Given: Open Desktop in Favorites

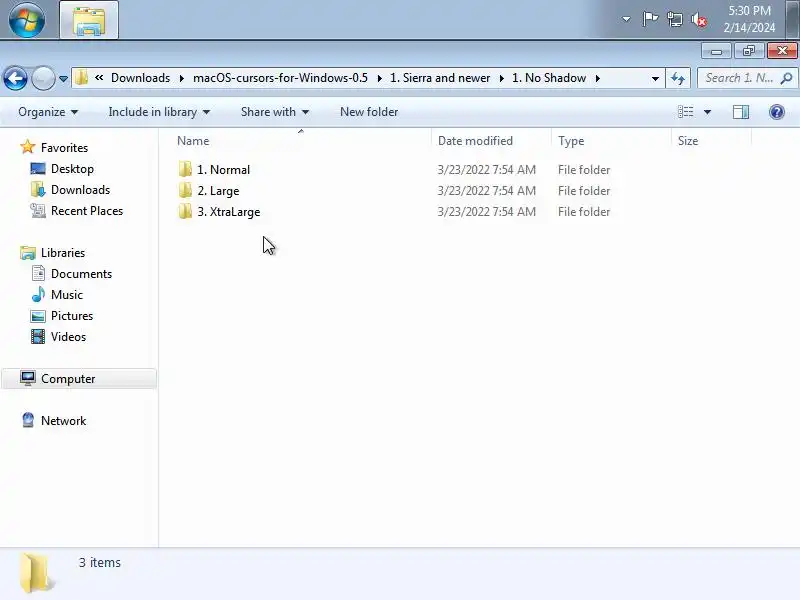Looking at the screenshot, I should [x=72, y=169].
